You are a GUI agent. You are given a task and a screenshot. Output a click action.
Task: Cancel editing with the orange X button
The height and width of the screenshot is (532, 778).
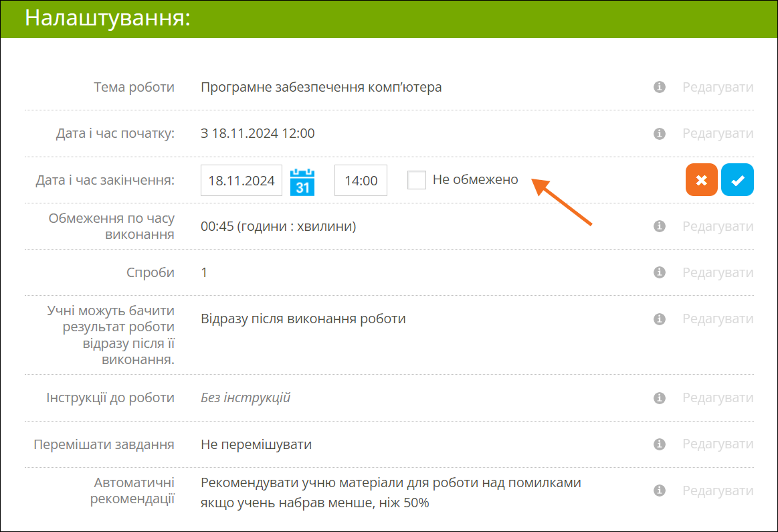pyautogui.click(x=701, y=180)
